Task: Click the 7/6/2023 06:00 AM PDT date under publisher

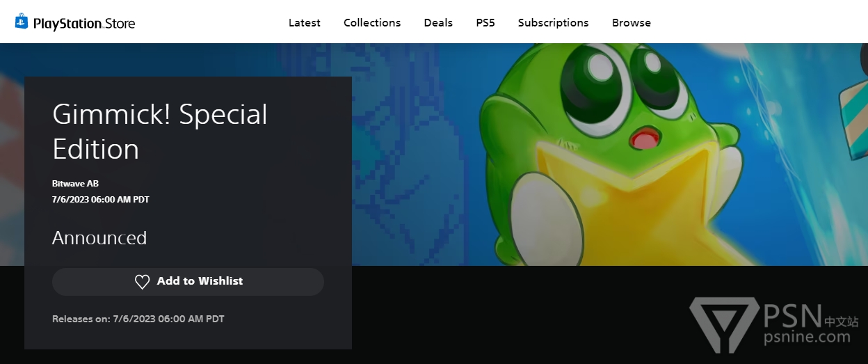Action: point(101,200)
